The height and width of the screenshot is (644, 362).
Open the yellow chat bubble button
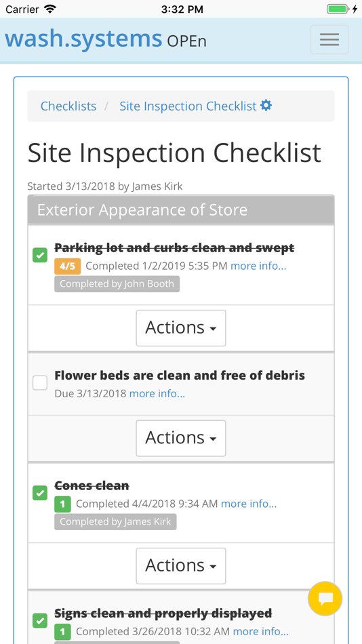(x=325, y=599)
